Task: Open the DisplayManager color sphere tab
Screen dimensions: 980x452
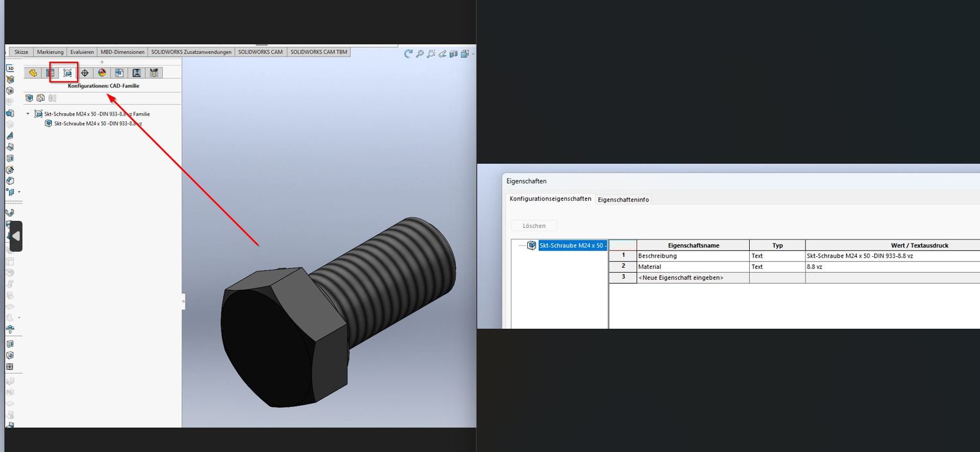Action: (x=102, y=73)
